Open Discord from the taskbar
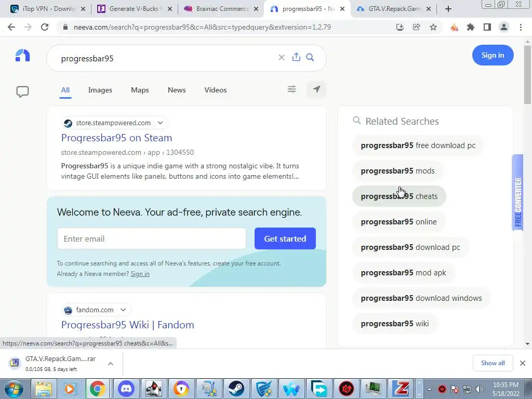The width and height of the screenshot is (532, 399). point(126,389)
